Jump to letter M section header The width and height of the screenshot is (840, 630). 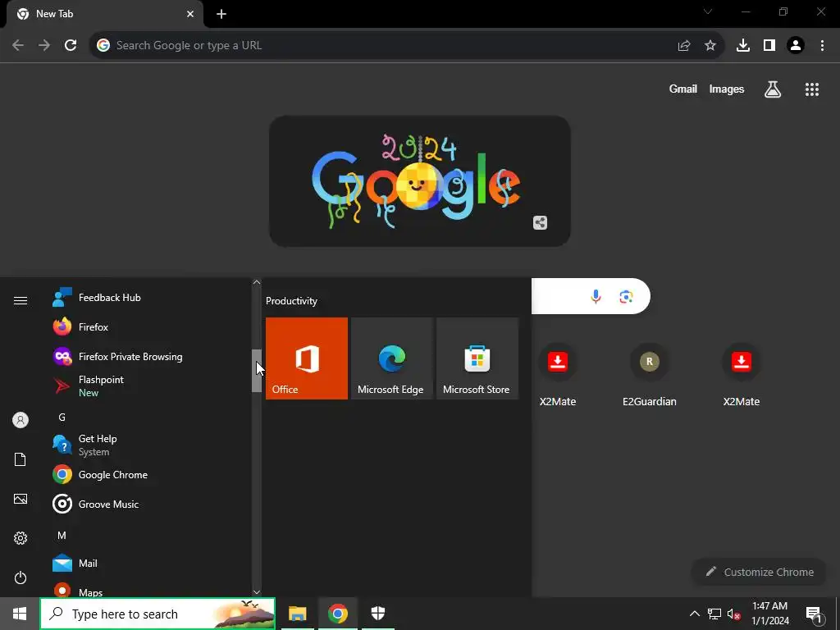click(x=62, y=535)
